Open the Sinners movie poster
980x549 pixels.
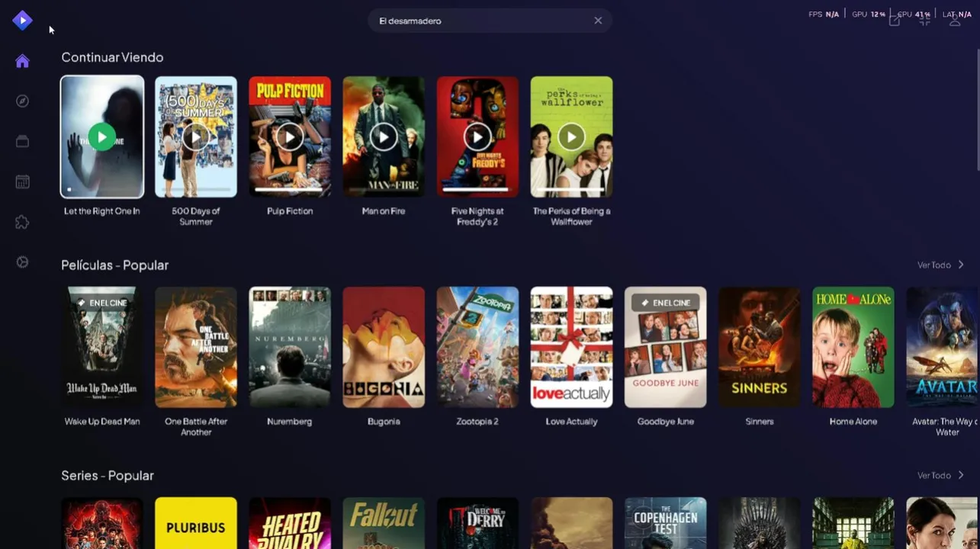coord(759,347)
